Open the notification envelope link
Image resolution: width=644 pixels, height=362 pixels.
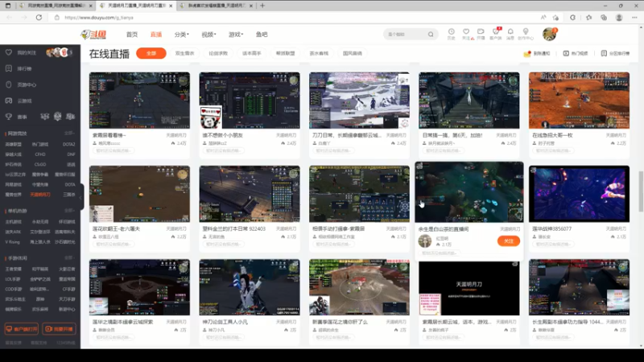pyautogui.click(x=537, y=53)
